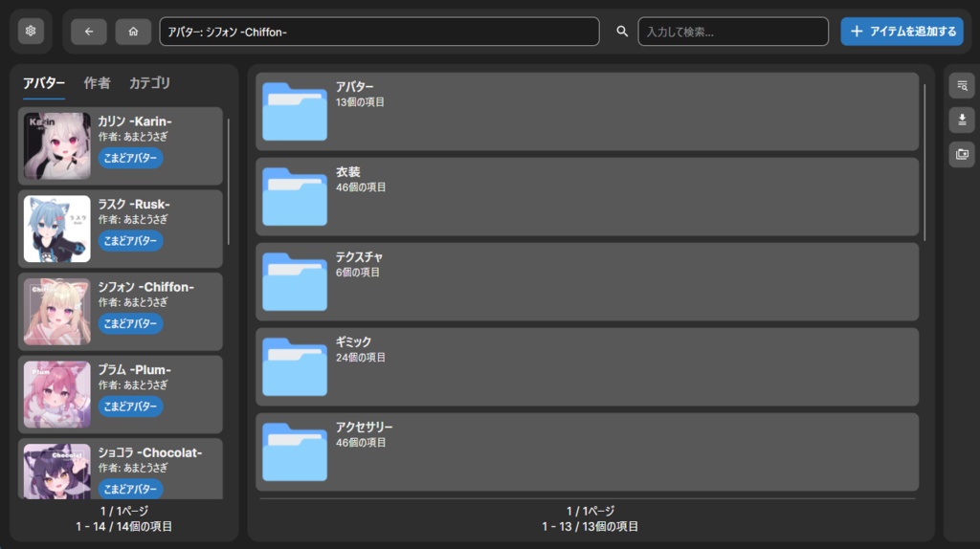Click the folder image icon in right sidebar

[x=962, y=154]
